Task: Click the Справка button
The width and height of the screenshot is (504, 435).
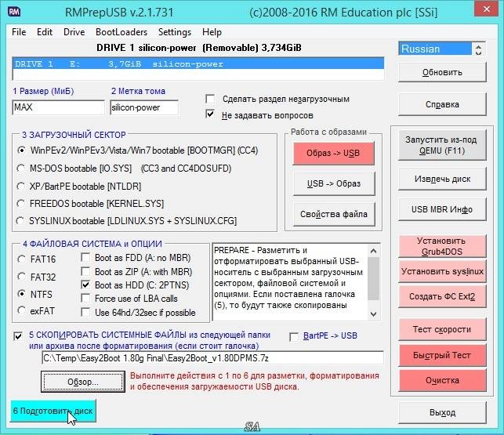Action: pos(442,104)
